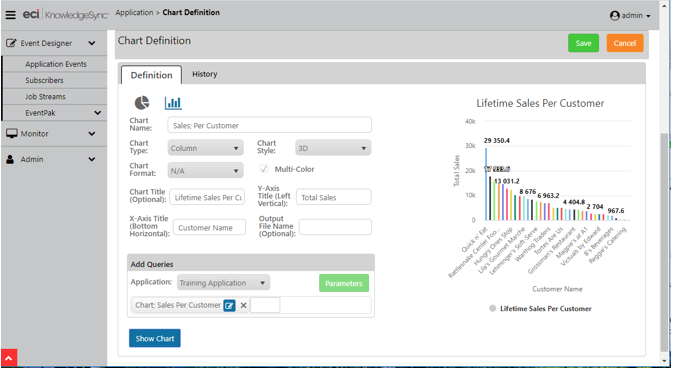Open the hamburger navigation menu
Viewport: 673px width, 370px height.
coord(10,15)
